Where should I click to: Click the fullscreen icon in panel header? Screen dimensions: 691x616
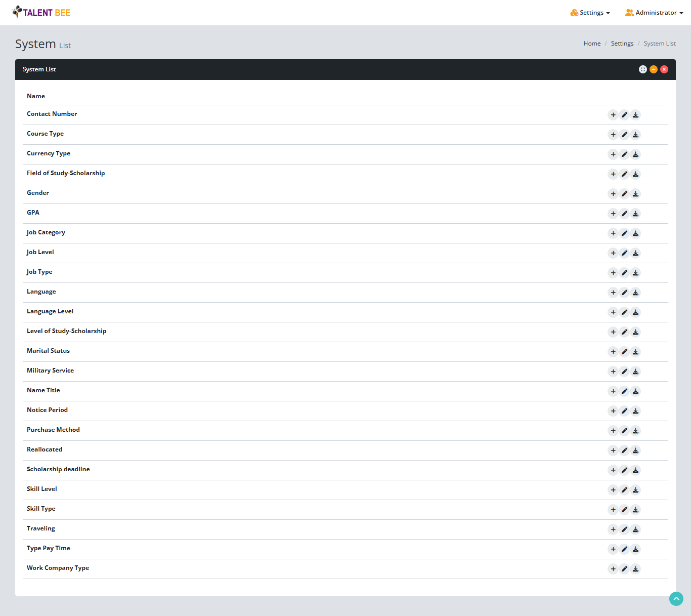point(642,69)
